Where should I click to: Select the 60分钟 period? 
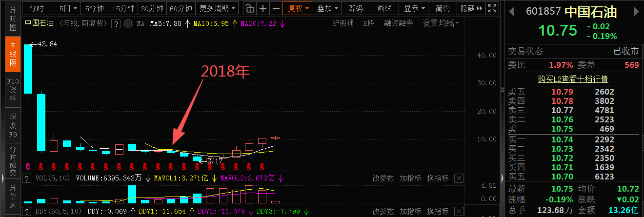(181, 8)
